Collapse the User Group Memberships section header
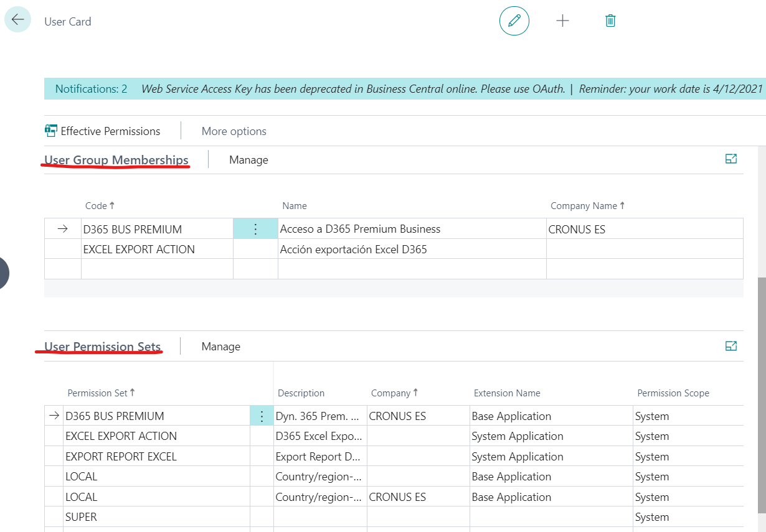 [x=116, y=160]
